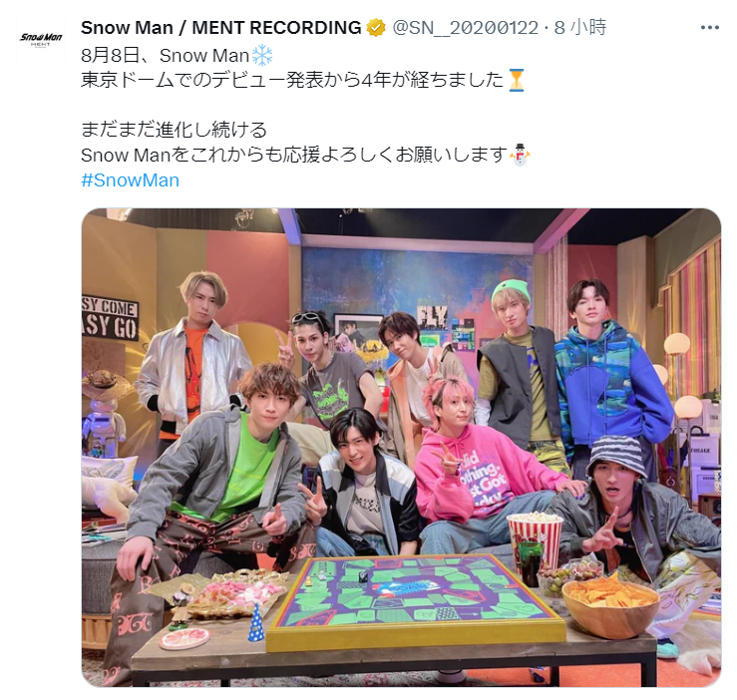Click the line まだまだ進化し続ける
This screenshot has height=700, width=737.
174,130
